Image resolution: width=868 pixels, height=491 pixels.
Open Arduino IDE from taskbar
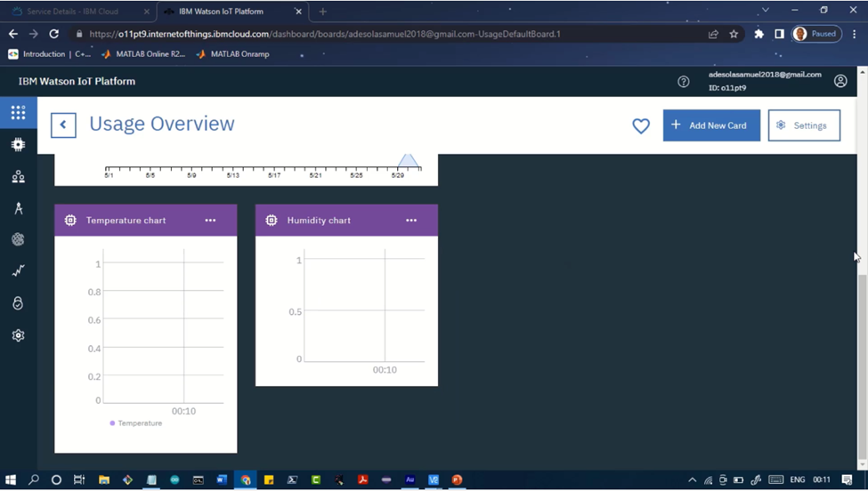pyautogui.click(x=174, y=479)
